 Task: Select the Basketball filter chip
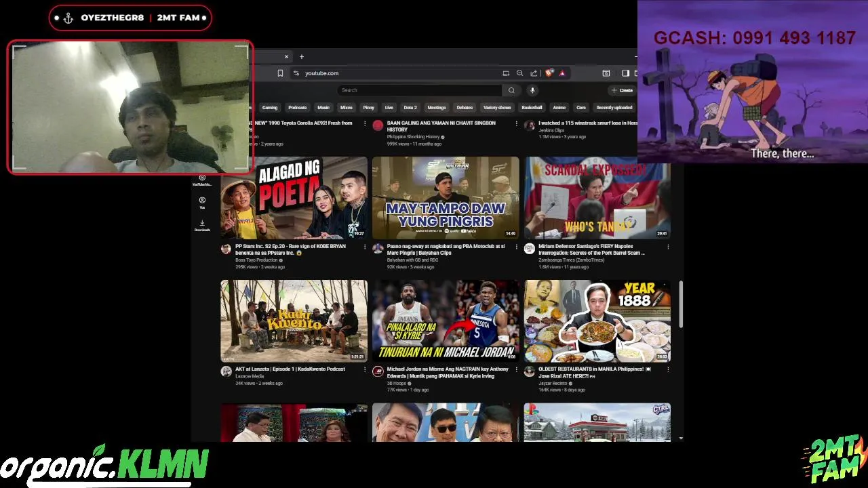[532, 108]
